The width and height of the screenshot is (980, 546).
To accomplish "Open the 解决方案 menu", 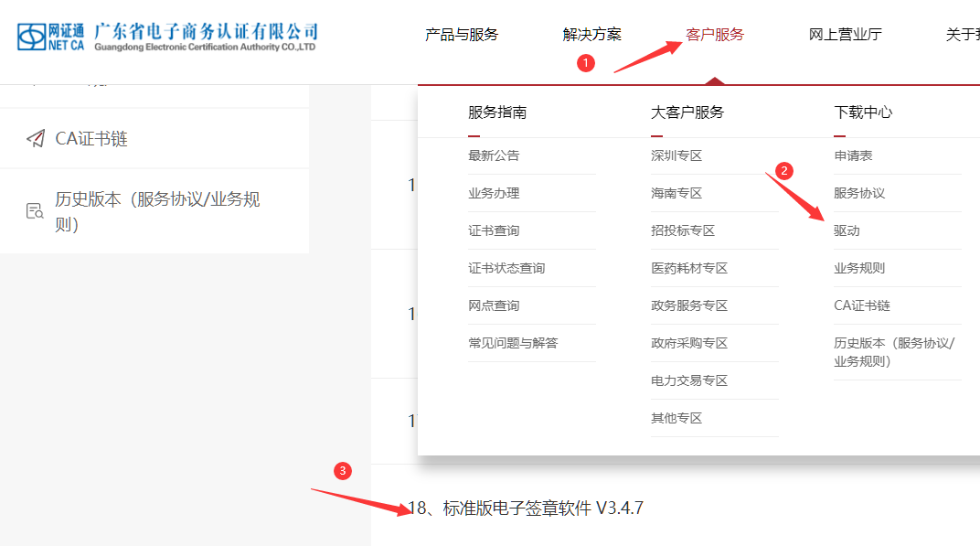I will point(591,35).
